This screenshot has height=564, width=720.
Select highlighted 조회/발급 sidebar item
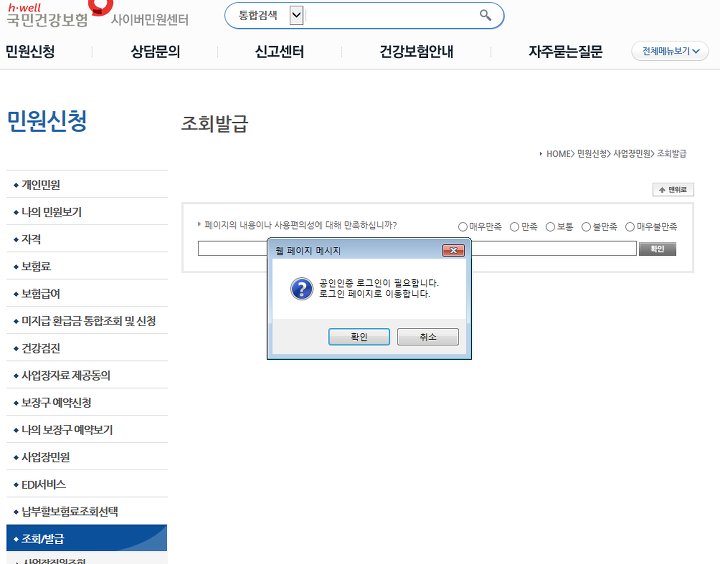(87, 538)
